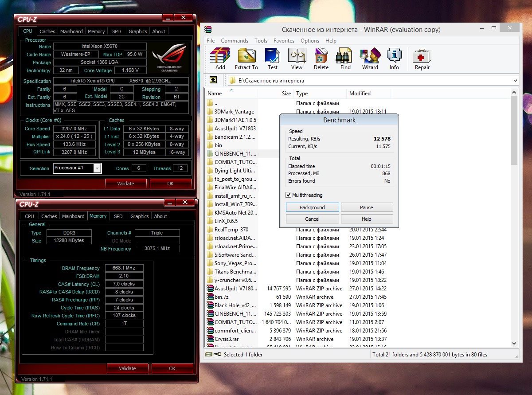Screen dimensions: 532x395
Task: Click the 'Selected 1 folder' status text
Action: click(242, 355)
